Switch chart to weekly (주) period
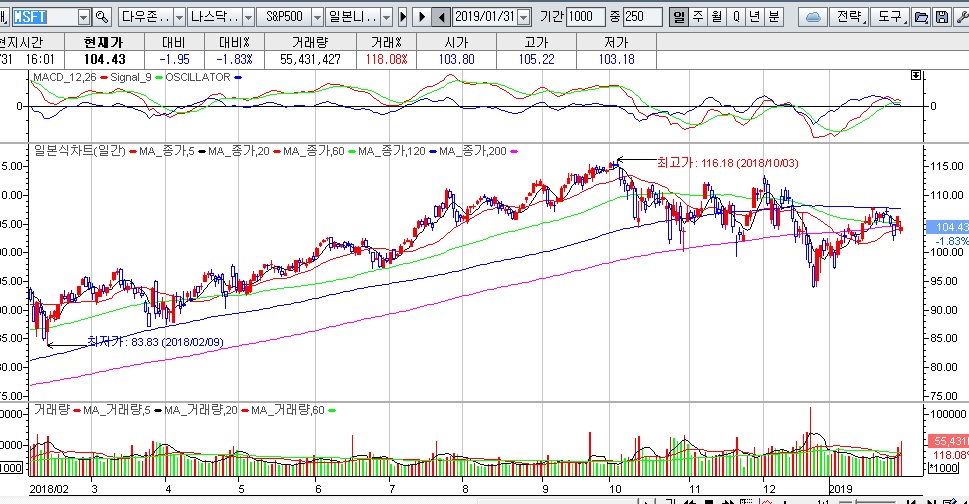969x504 pixels. pyautogui.click(x=698, y=17)
